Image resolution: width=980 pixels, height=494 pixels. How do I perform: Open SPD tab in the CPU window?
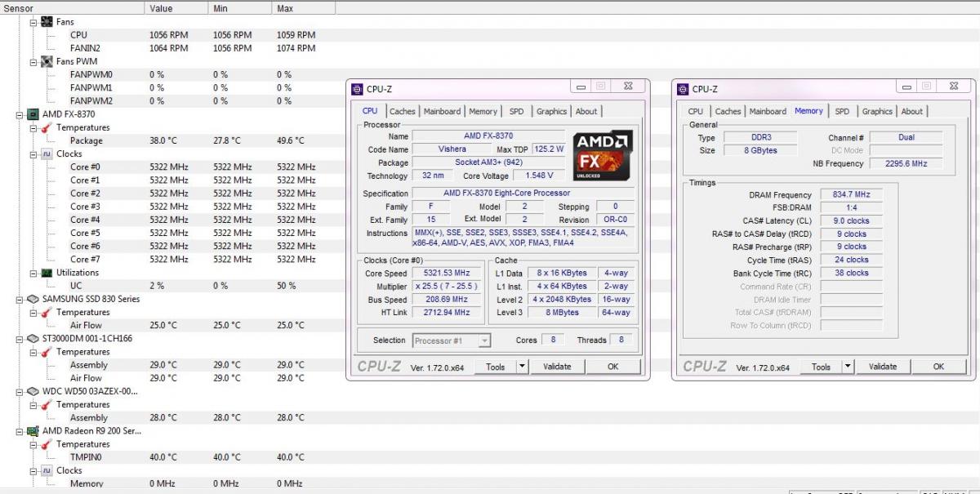pyautogui.click(x=517, y=111)
